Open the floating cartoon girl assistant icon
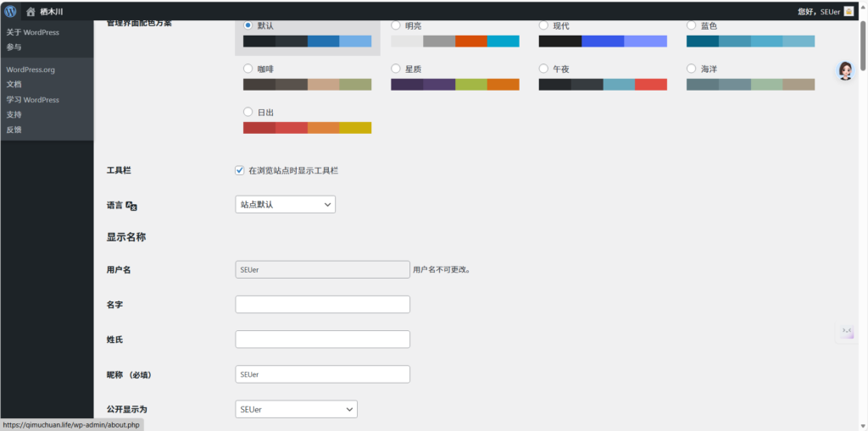 click(x=845, y=71)
